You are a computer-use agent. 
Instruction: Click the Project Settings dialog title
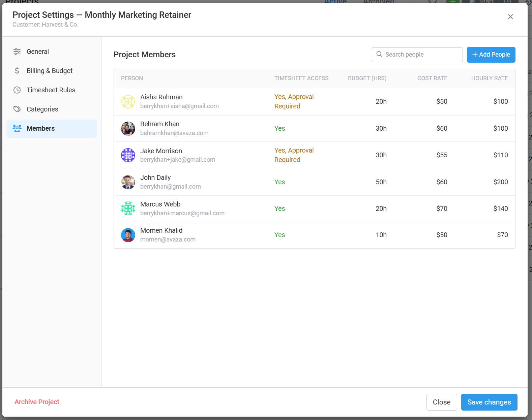102,15
